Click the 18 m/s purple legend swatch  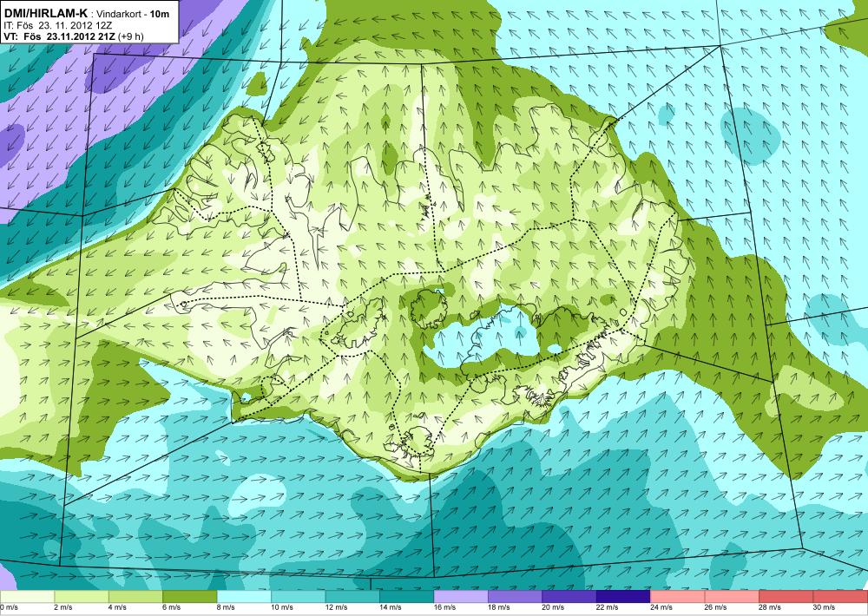coord(516,597)
